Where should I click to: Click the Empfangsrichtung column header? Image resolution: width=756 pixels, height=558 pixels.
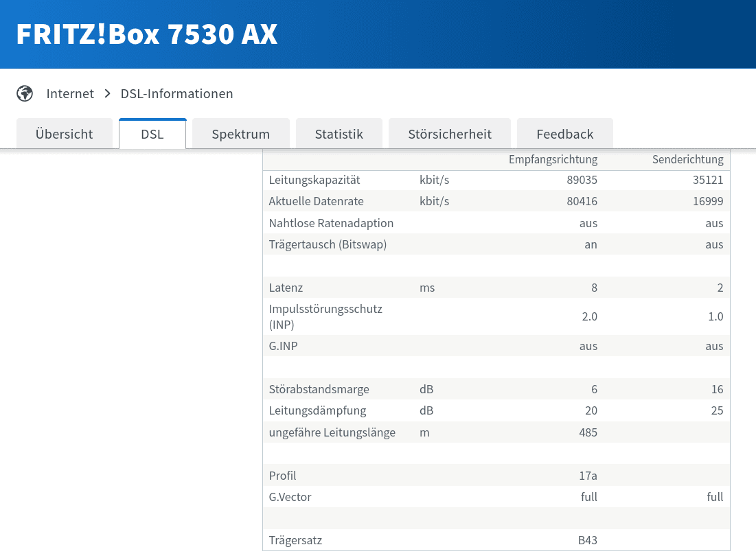[x=553, y=159]
